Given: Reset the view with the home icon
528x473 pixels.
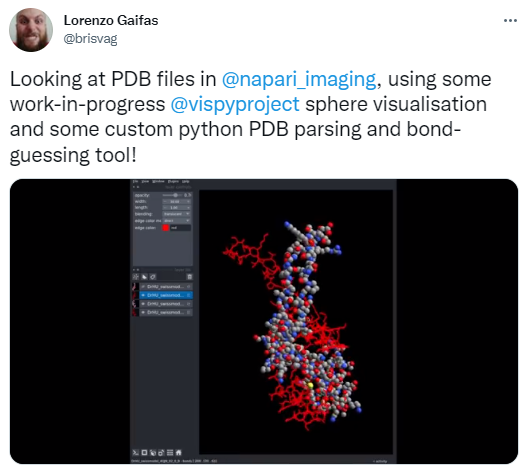Looking at the screenshot, I should [x=178, y=452].
